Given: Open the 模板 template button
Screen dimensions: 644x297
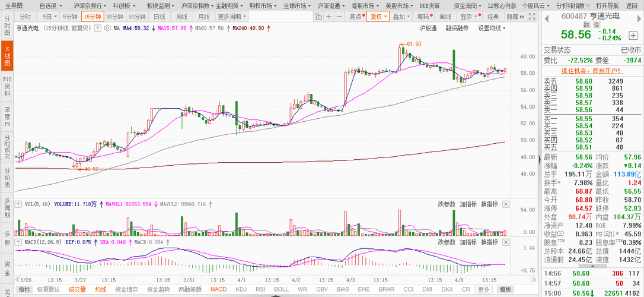Looking at the screenshot, I should (x=505, y=289).
